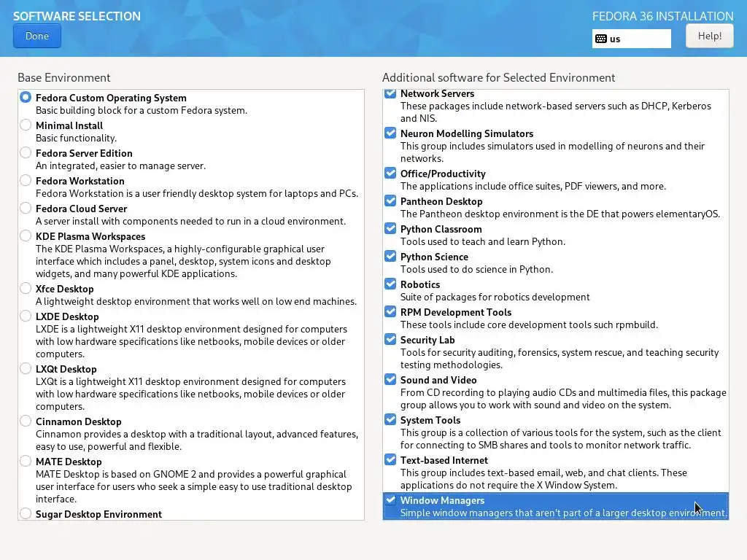Select LXQt Desktop radio button
This screenshot has width=747, height=560.
click(26, 368)
